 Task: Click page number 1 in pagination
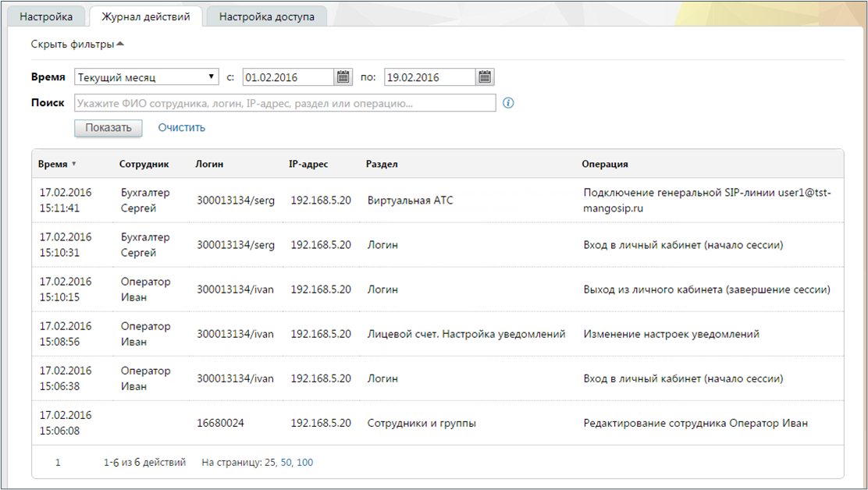(58, 463)
